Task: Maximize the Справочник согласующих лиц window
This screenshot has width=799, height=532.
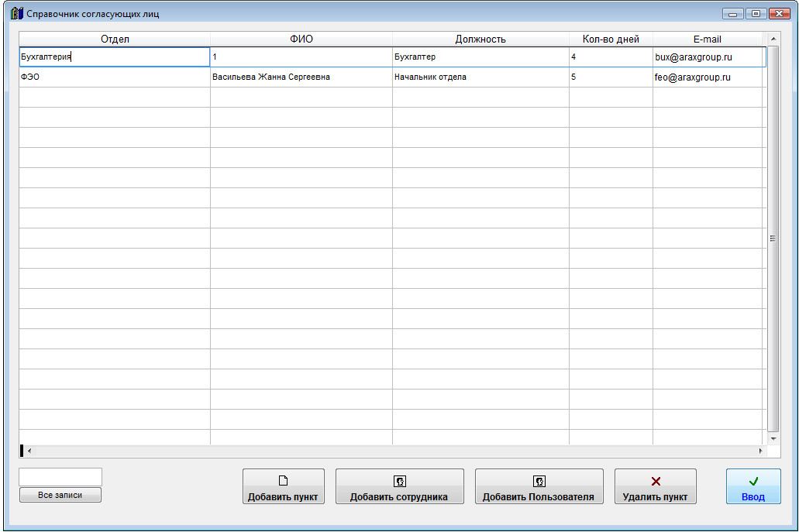Action: 756,14
